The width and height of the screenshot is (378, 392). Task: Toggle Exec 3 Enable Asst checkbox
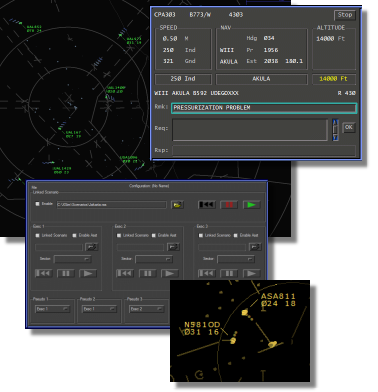tap(236, 235)
